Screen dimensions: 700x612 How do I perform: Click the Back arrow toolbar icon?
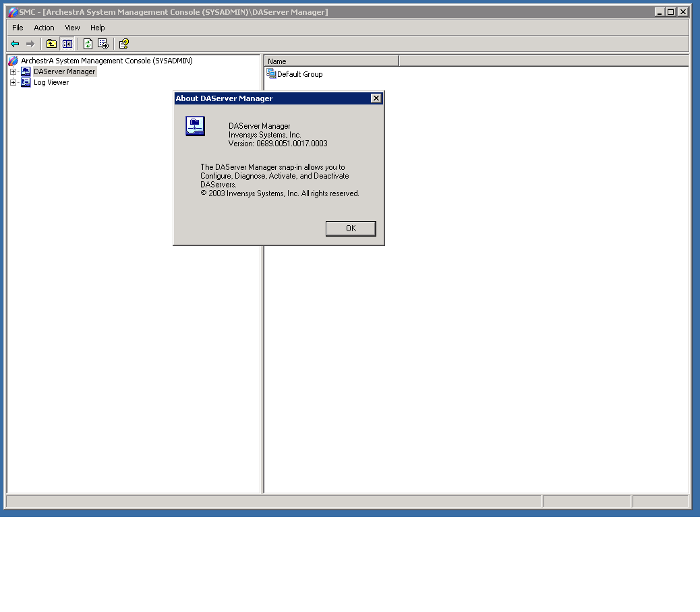pos(15,44)
